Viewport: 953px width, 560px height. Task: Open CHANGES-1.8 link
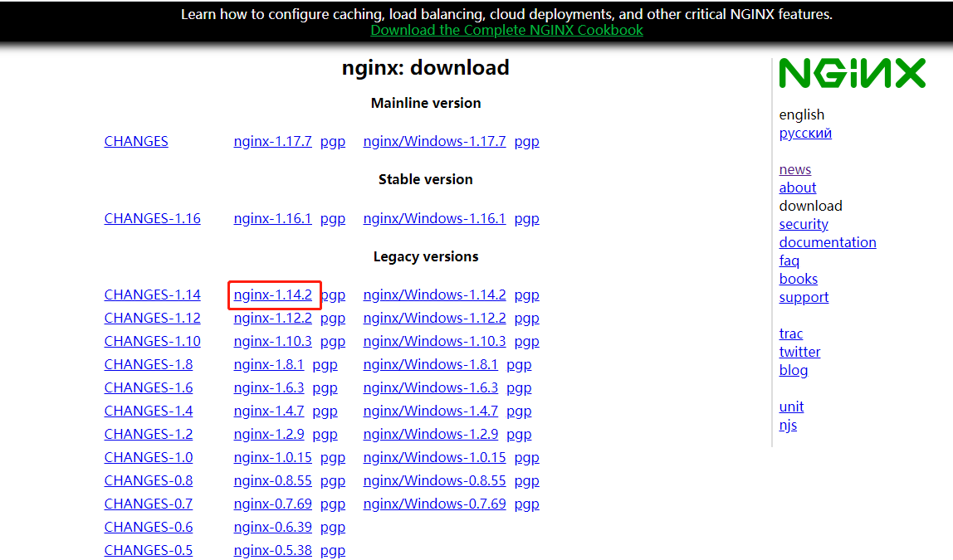pos(149,364)
